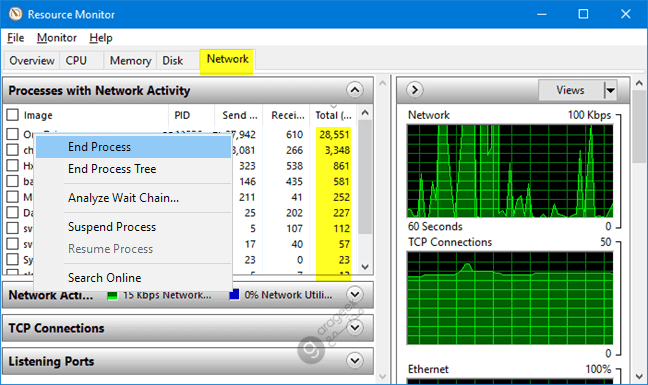This screenshot has width=648, height=385.
Task: Check the box for the 861 total row
Action: [x=13, y=165]
